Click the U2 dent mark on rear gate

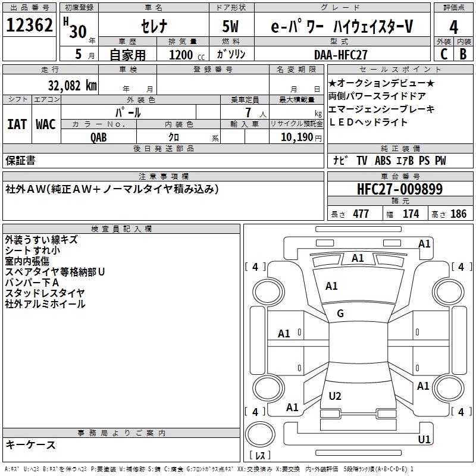(x=335, y=396)
